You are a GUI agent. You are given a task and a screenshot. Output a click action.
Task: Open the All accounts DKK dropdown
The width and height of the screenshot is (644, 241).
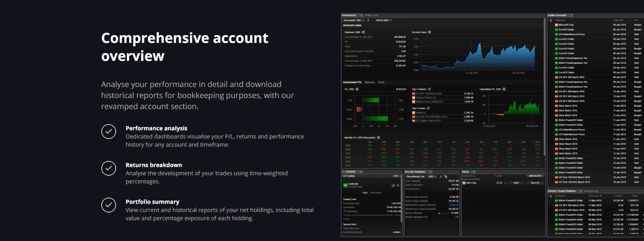pyautogui.click(x=353, y=20)
